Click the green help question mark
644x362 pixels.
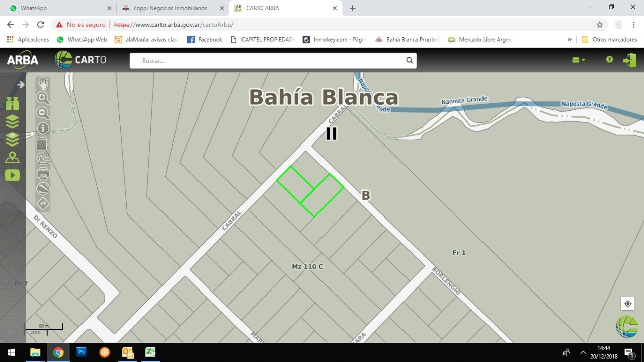[609, 59]
